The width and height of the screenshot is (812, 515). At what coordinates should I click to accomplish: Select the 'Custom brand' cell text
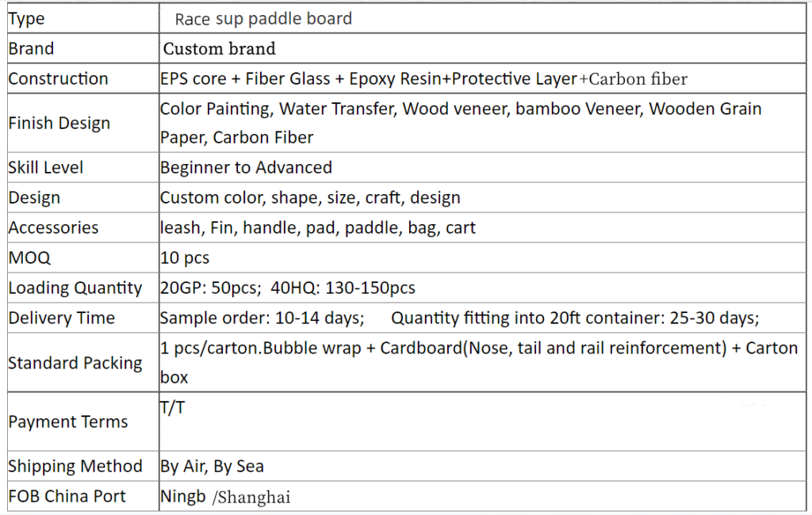pyautogui.click(x=220, y=49)
